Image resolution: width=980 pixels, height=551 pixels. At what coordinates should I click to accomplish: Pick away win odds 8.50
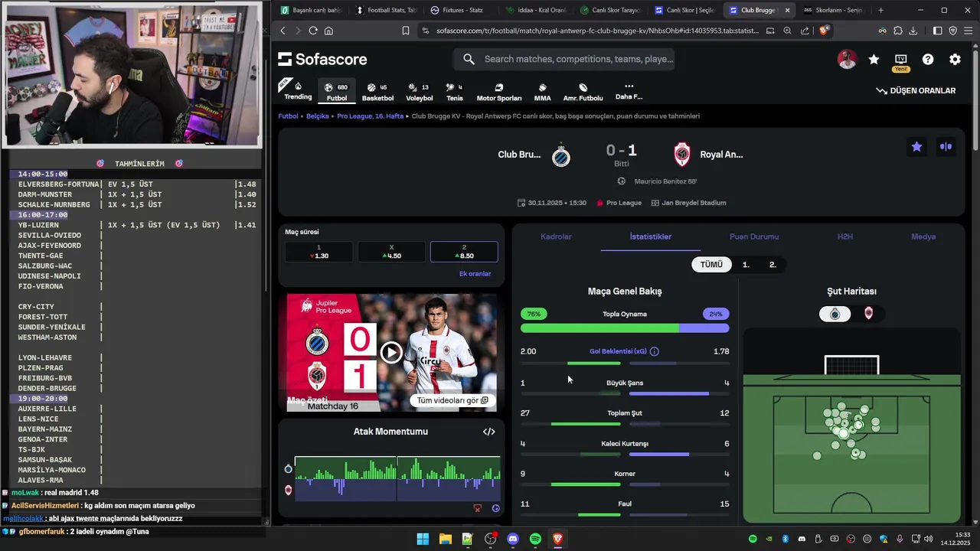click(x=464, y=252)
